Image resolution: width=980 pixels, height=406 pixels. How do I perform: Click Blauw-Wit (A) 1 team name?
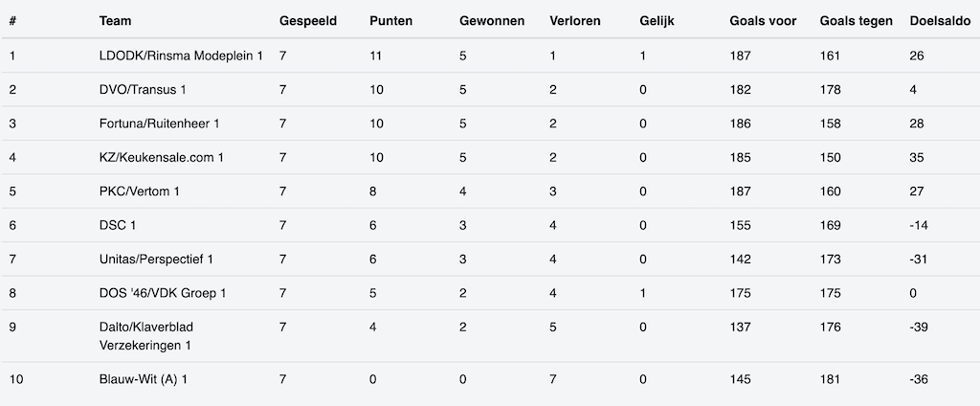(143, 380)
